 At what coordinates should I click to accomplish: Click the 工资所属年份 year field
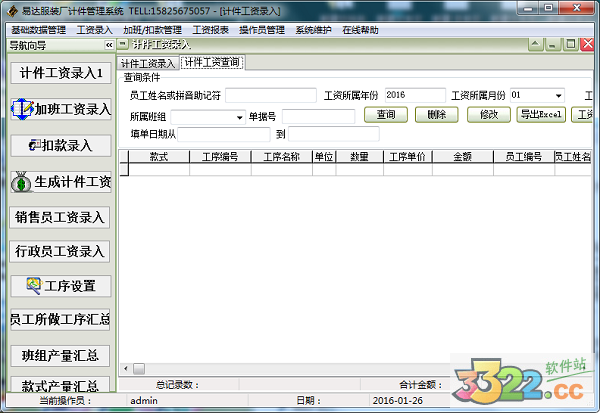click(415, 95)
